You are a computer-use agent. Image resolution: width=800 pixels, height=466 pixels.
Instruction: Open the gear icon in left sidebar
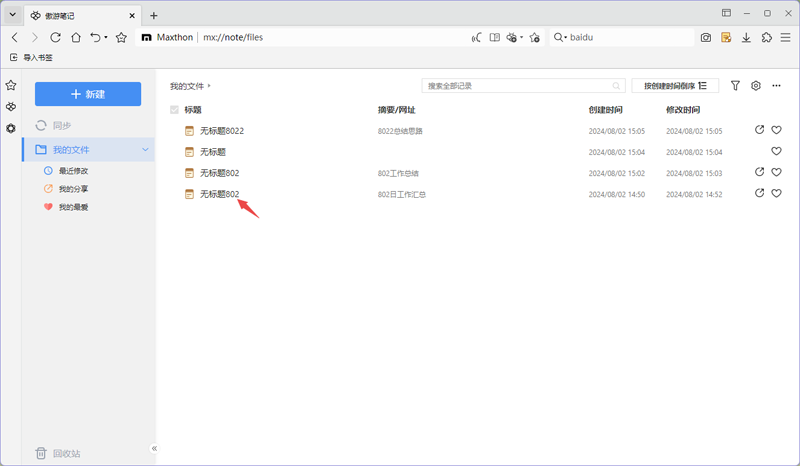tap(11, 128)
